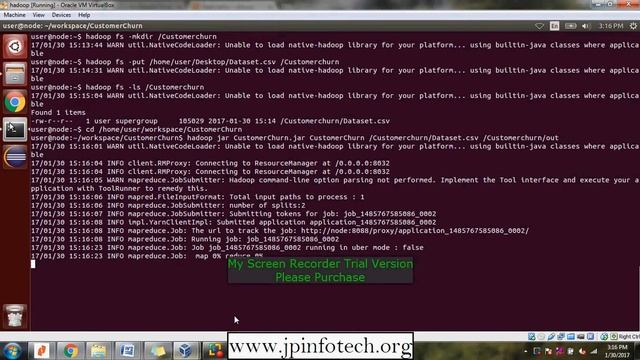Select the VirtualBox cube taskbar icon
The height and width of the screenshot is (360, 640).
(185, 351)
